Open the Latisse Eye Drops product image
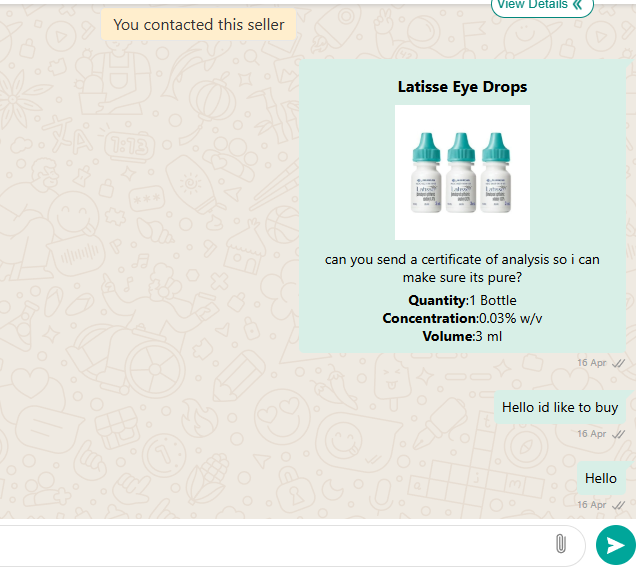 [462, 172]
